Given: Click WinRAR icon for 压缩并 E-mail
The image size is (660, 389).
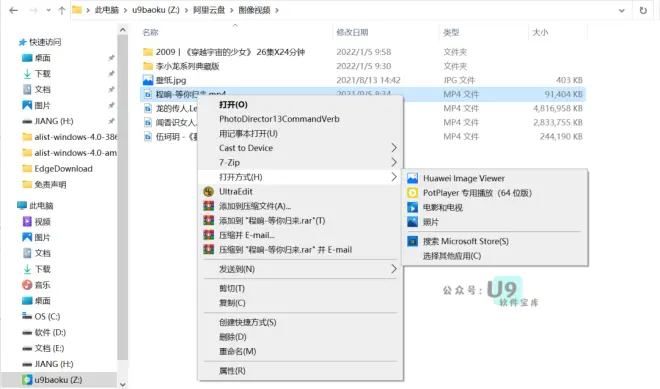Looking at the screenshot, I should (x=208, y=235).
